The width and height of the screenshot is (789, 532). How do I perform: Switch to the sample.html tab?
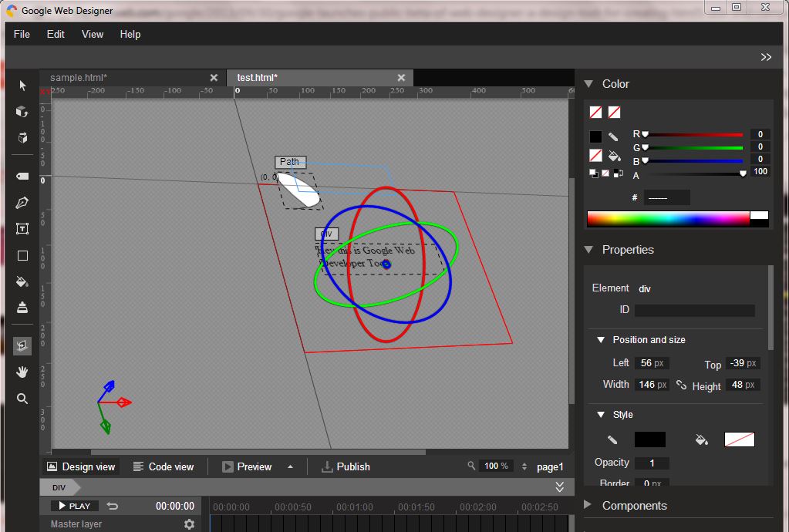click(x=133, y=77)
